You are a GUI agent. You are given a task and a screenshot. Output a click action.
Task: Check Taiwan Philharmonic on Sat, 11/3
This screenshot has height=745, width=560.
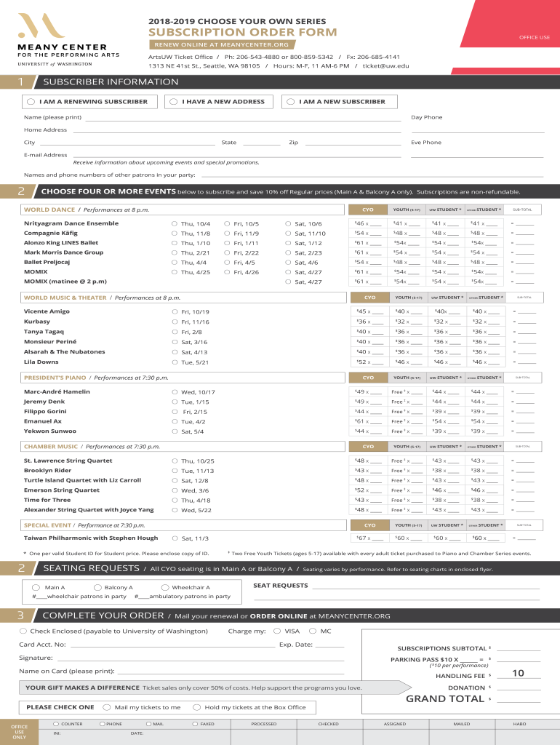(175, 538)
